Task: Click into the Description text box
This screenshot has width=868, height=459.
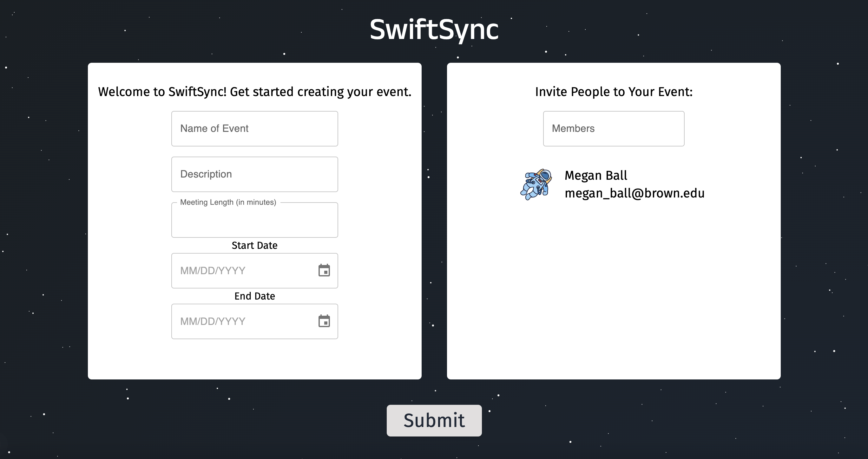Action: coord(254,174)
